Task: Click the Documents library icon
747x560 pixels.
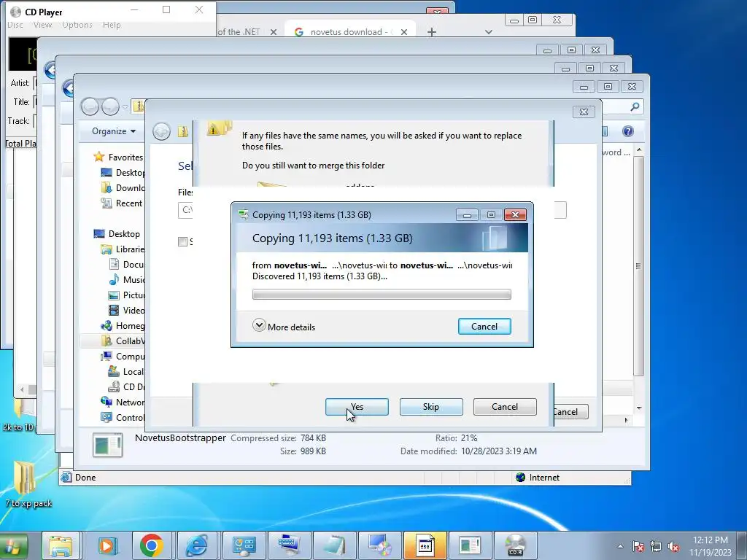Action: pos(114,264)
